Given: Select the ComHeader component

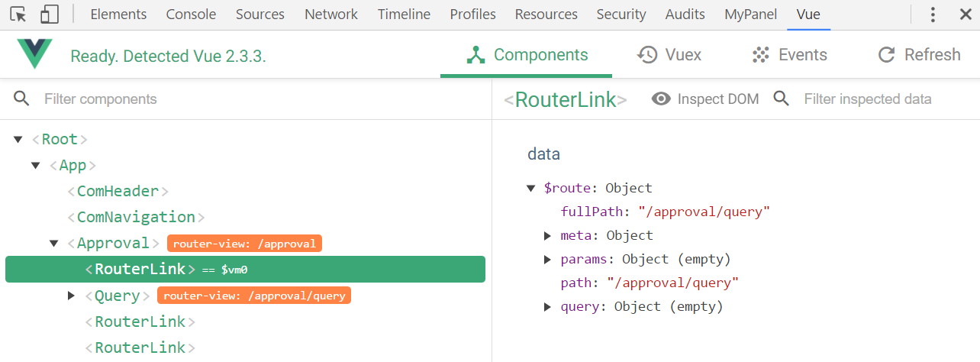Looking at the screenshot, I should point(118,192).
